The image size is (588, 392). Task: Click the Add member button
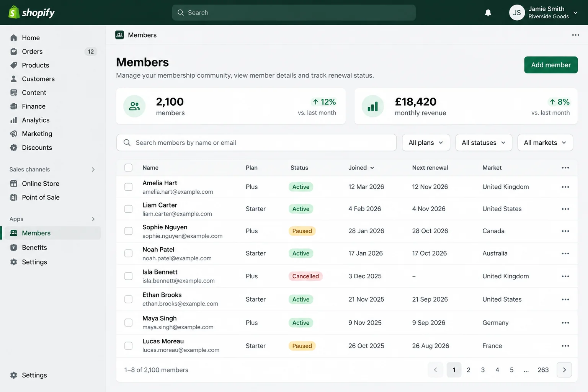(551, 65)
